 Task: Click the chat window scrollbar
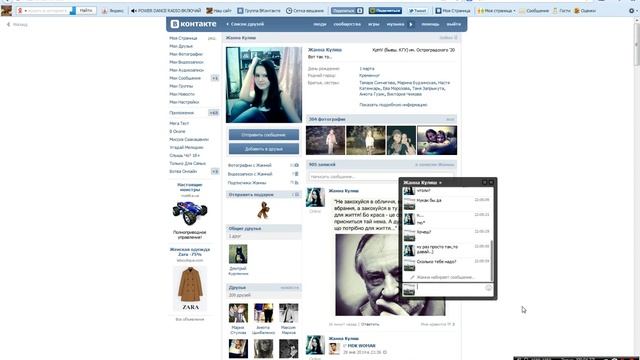492,260
